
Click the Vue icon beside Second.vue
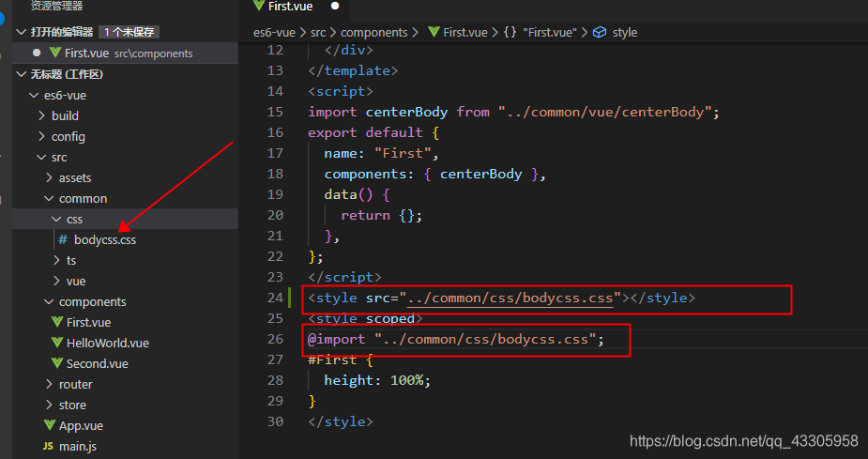point(57,363)
